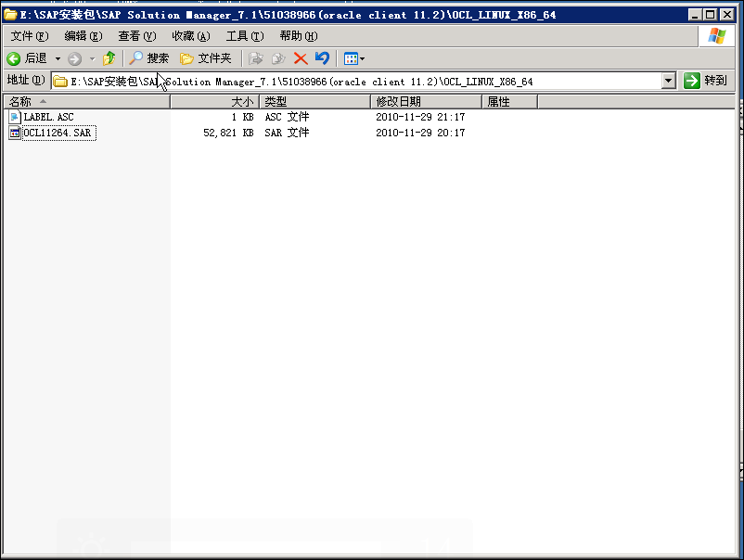The width and height of the screenshot is (744, 560).
Task: Click the 属性 column header
Action: (509, 101)
